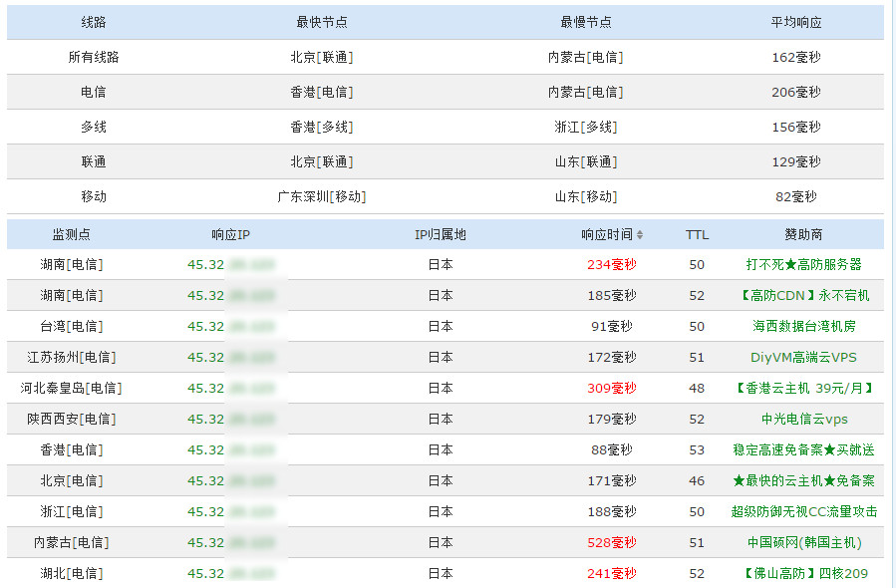Image resolution: width=896 pixels, height=588 pixels.
Task: Open the DiyVM高端云VPS sponsor link
Action: point(803,357)
